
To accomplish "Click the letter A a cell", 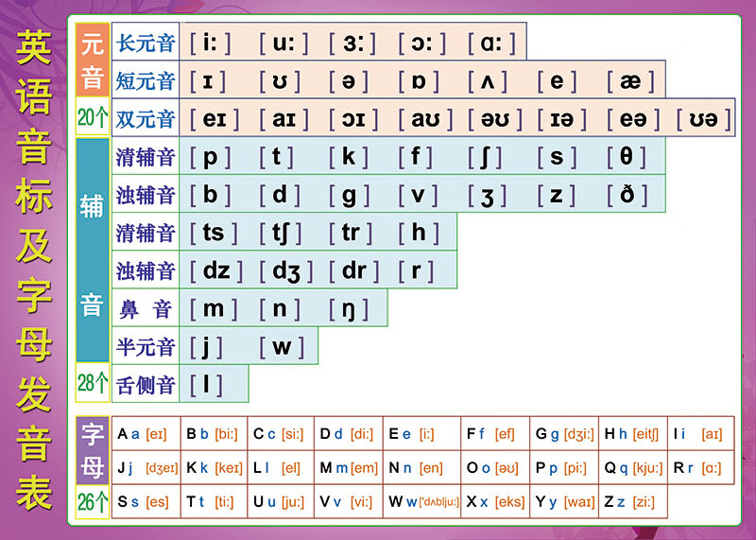I will [146, 434].
